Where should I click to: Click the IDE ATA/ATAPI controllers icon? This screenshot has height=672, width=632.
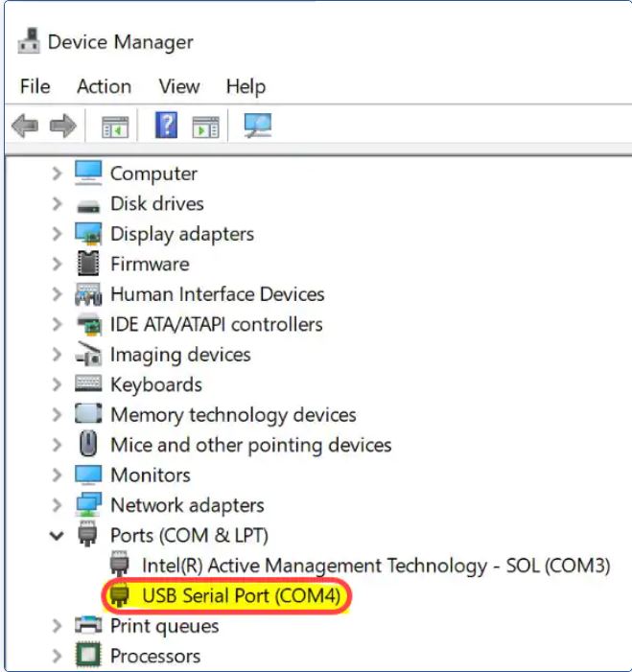pyautogui.click(x=89, y=324)
